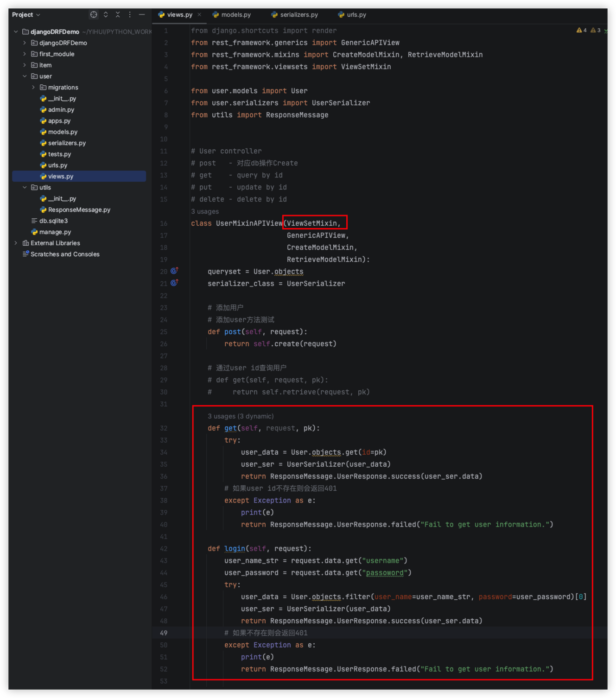
Task: Expand the External Libraries node
Action: point(16,243)
